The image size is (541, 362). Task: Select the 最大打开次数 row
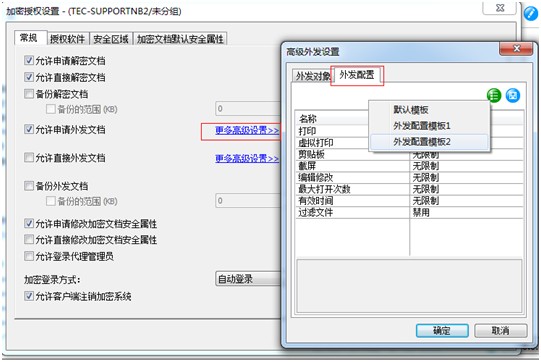click(x=409, y=189)
